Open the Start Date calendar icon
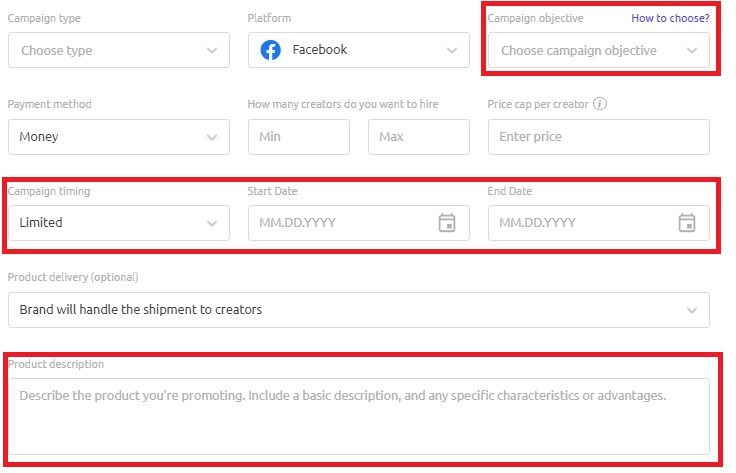Screen dimensions: 736x473 point(447,222)
